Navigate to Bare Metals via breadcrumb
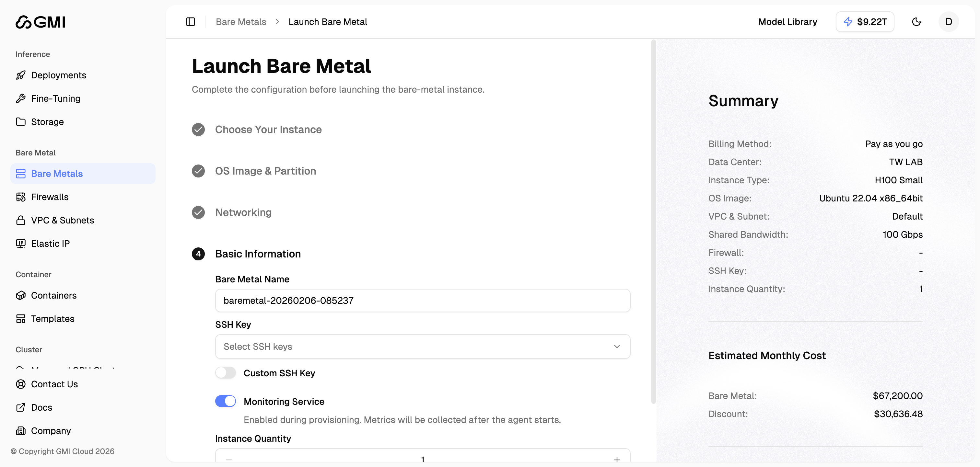 click(x=240, y=22)
